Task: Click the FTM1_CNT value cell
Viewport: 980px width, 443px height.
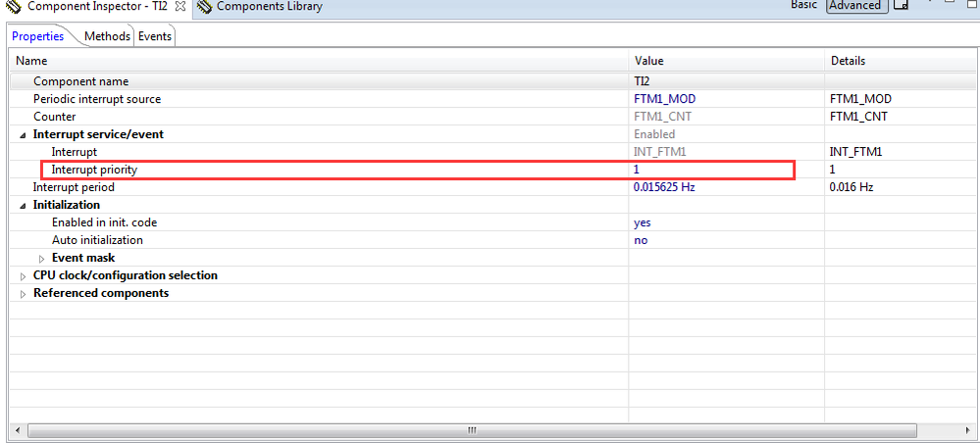Action: click(726, 117)
